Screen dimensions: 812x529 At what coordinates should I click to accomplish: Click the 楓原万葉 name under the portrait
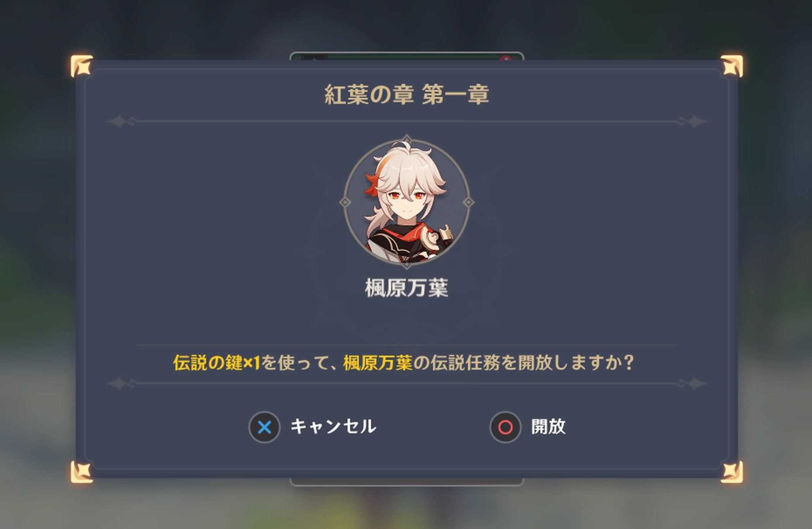coord(406,288)
